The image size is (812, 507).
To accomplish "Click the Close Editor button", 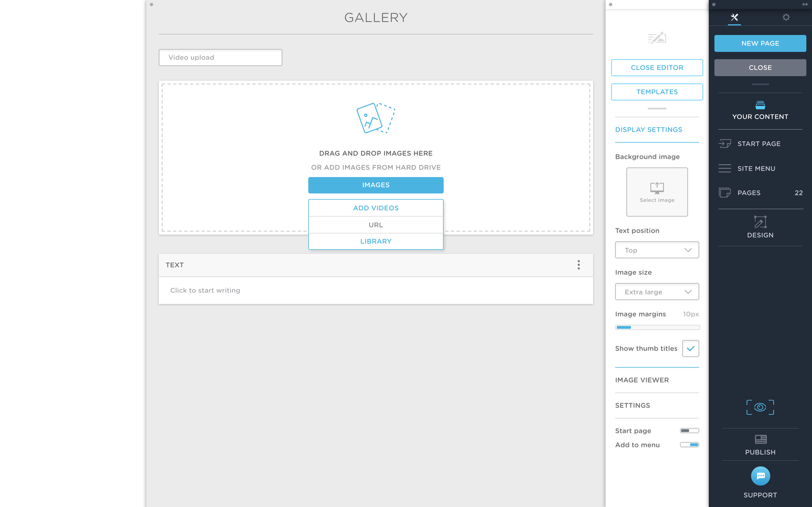I will (657, 68).
